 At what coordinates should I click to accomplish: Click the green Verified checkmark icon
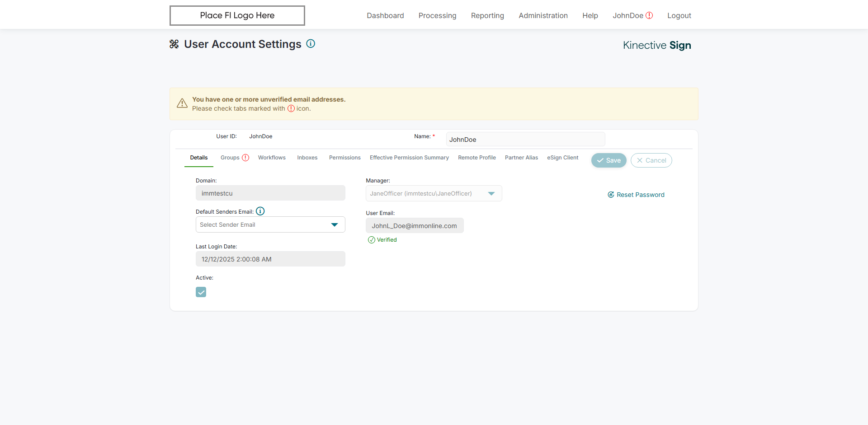372,240
